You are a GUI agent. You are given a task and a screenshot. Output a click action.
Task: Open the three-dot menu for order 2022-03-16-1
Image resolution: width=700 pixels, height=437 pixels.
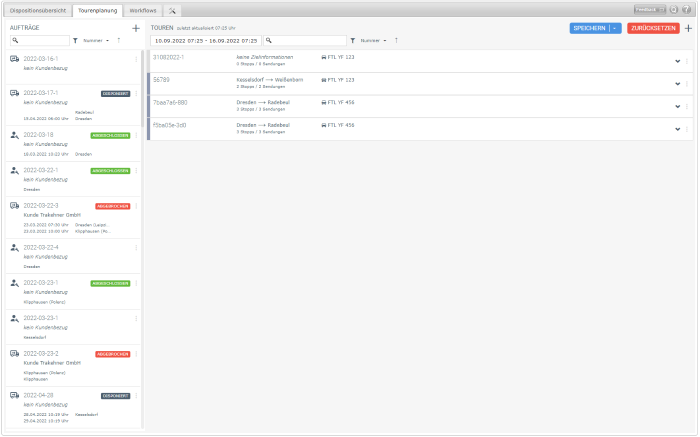(136, 60)
